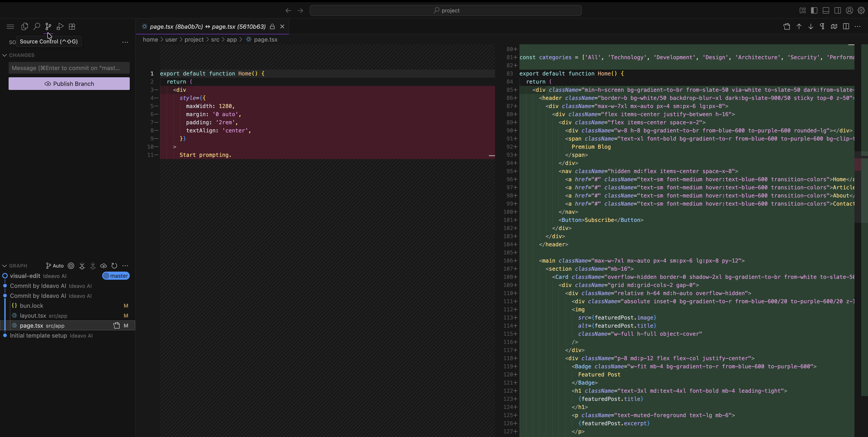Click the src breadcrumb segment
The width and height of the screenshot is (868, 437).
coord(215,39)
